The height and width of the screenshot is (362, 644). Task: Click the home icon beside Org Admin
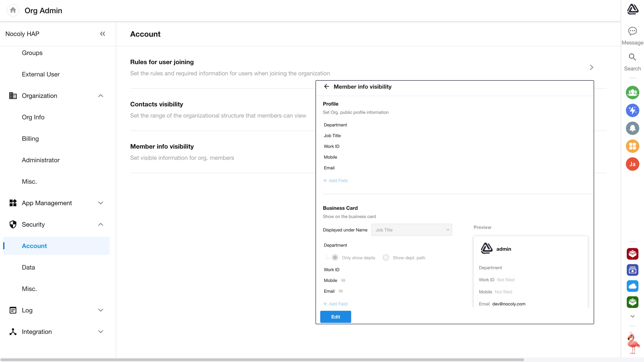click(13, 10)
